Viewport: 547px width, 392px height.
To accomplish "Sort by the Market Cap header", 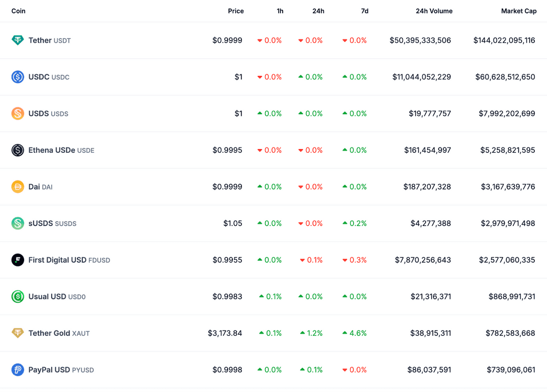I will 518,11.
